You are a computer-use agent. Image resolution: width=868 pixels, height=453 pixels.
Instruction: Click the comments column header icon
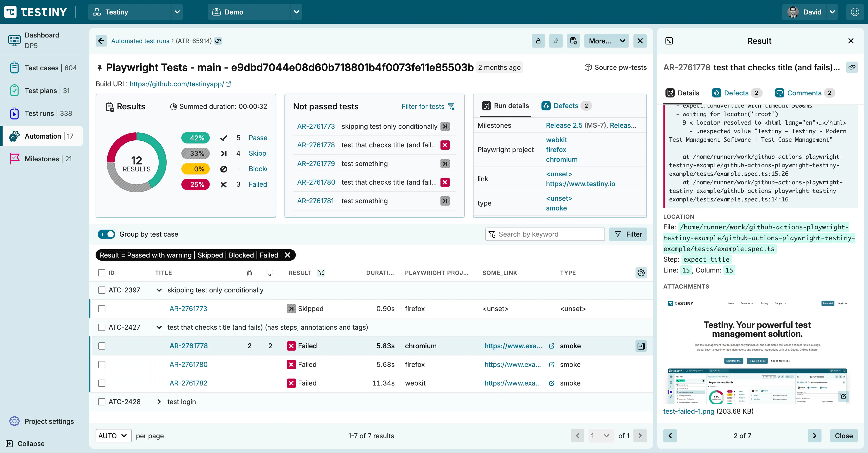click(270, 273)
